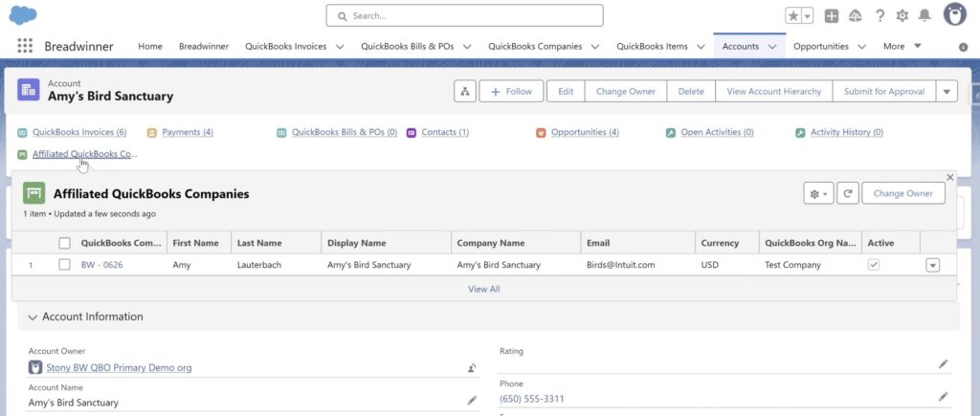Open the favorites star icon

pos(793,15)
